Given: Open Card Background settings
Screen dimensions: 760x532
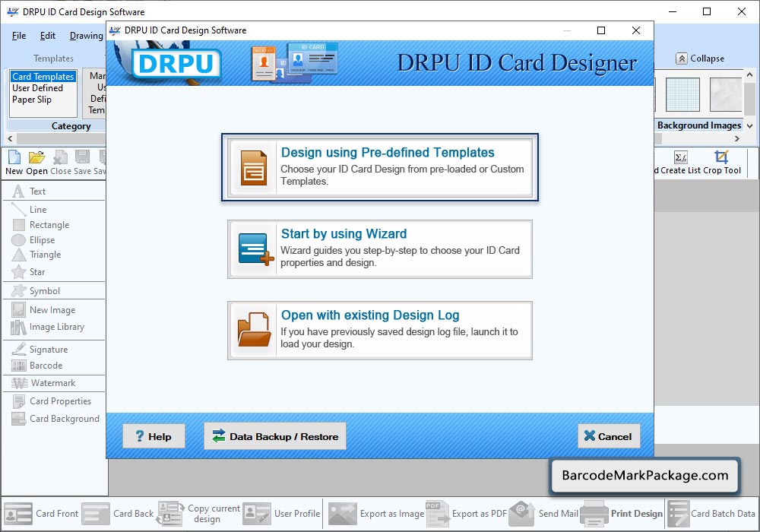Looking at the screenshot, I should [x=55, y=419].
